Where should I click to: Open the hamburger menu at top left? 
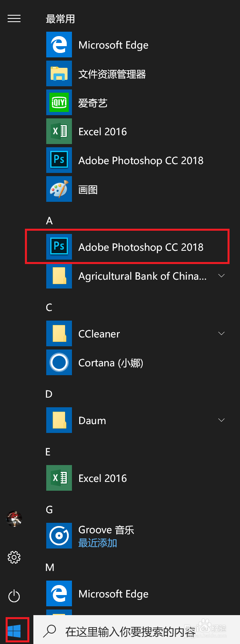14,18
